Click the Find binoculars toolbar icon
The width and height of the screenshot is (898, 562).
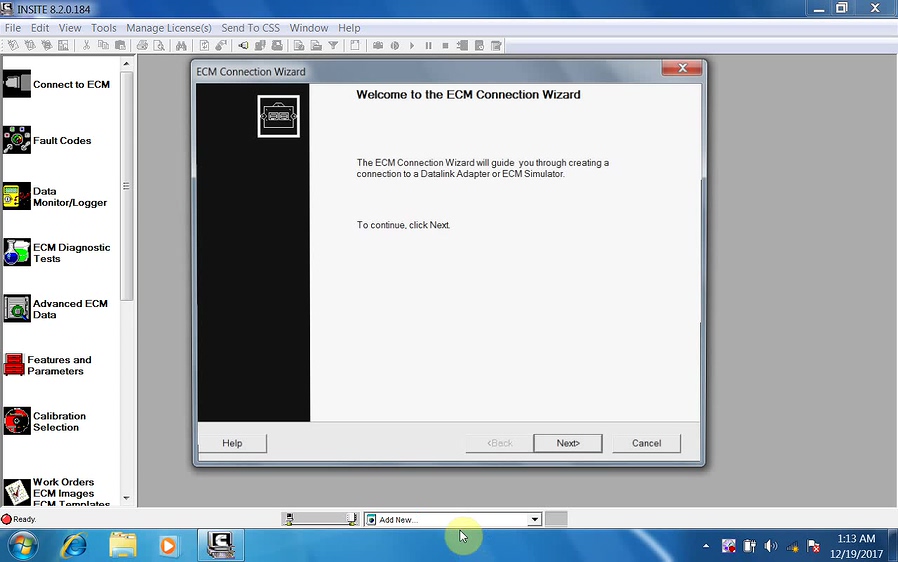[182, 45]
